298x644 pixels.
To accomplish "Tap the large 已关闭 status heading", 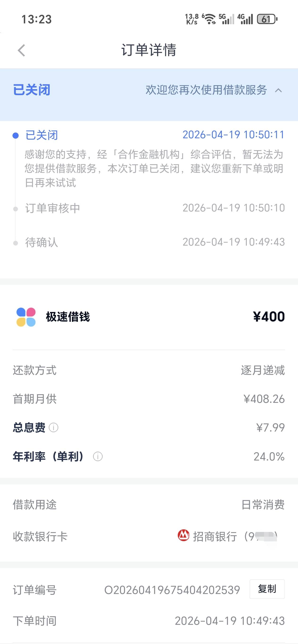I will 32,90.
